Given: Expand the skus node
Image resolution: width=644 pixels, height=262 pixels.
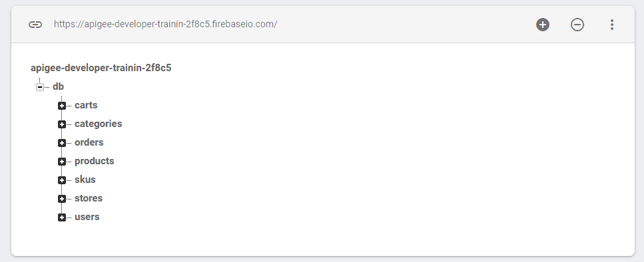Looking at the screenshot, I should click(62, 180).
